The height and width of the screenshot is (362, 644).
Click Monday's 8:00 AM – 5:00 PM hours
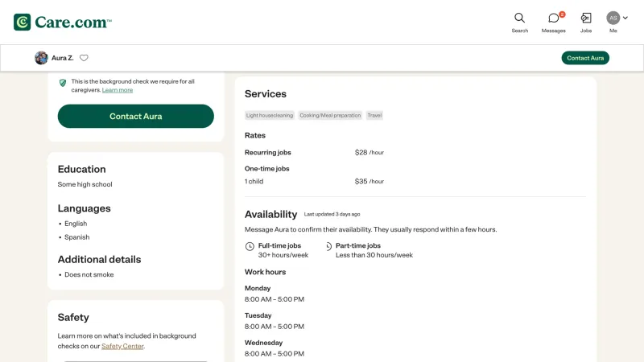[275, 299]
